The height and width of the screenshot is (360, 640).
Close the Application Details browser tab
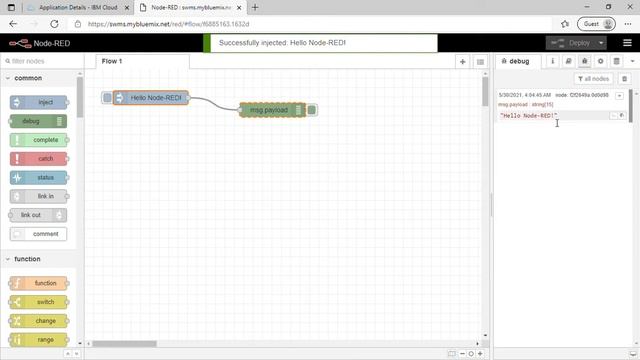127,7
